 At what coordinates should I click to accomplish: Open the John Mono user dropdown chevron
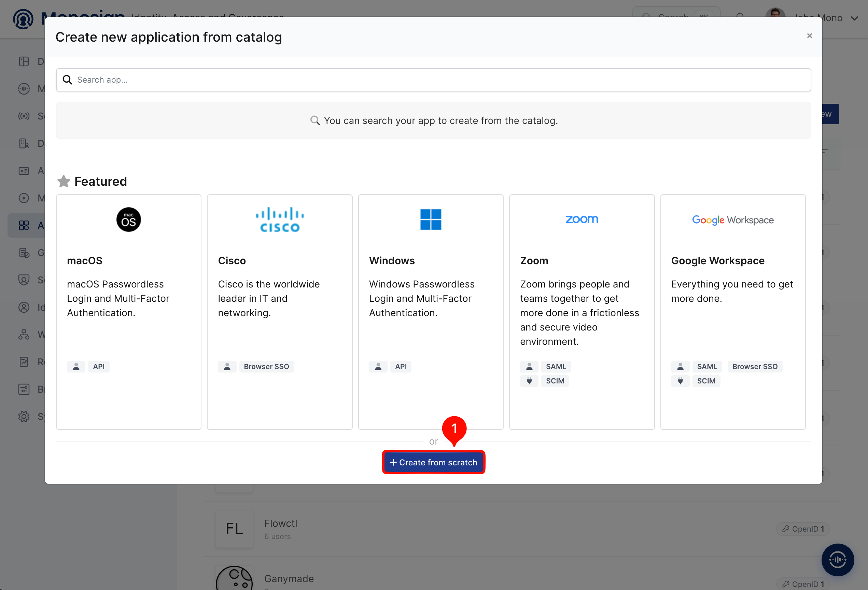tap(854, 18)
